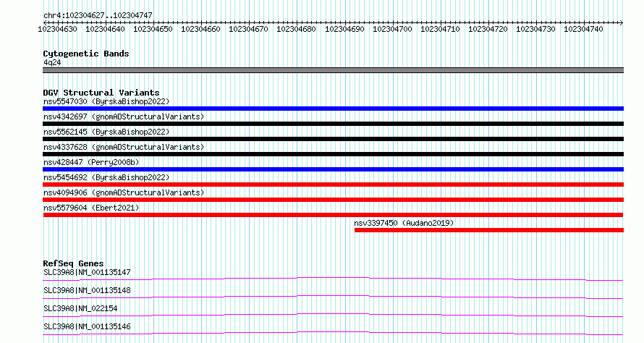644x343 pixels.
Task: Select the magenta line under SLC39A8|NM_001135148
Action: (333, 297)
